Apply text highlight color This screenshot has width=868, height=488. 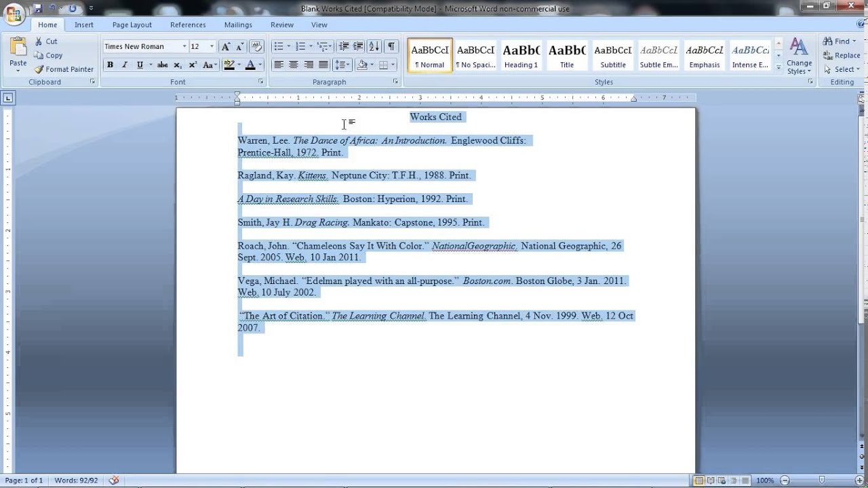point(229,65)
